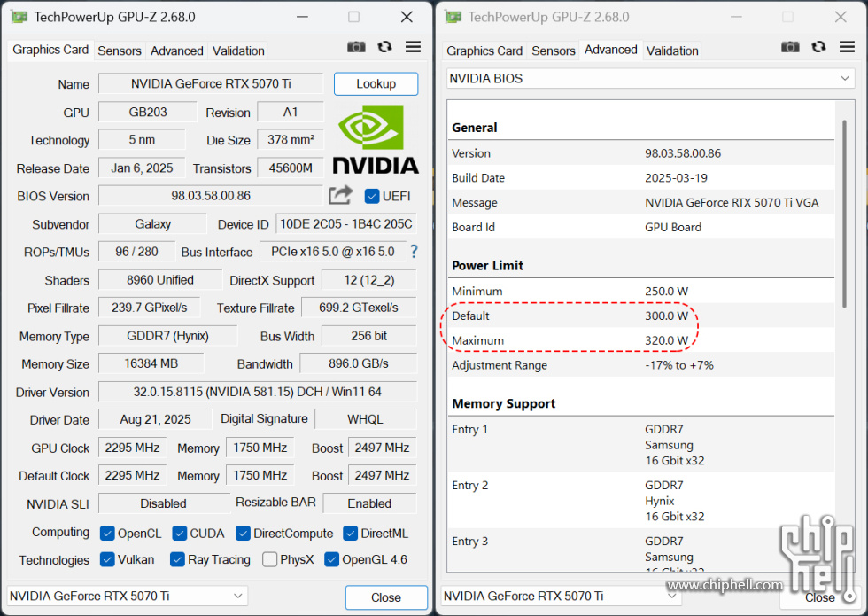Click the screenshot camera icon in right window
The height and width of the screenshot is (616, 868).
point(790,47)
